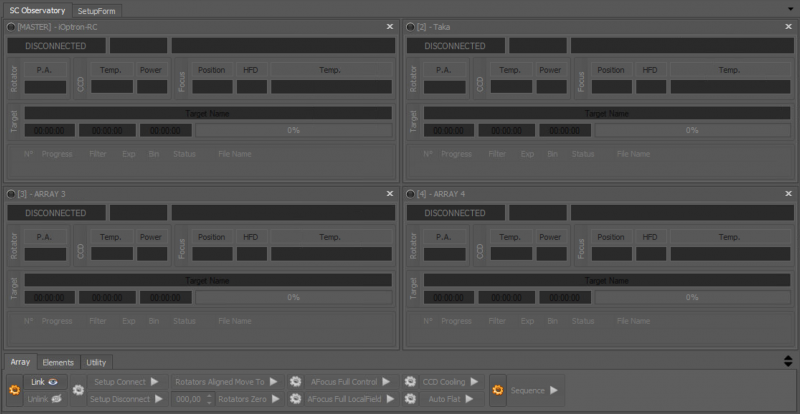Screen dimensions: 800x414
Task: Click the DISCONNECTED status in the MASTER panel
Action: (56, 46)
